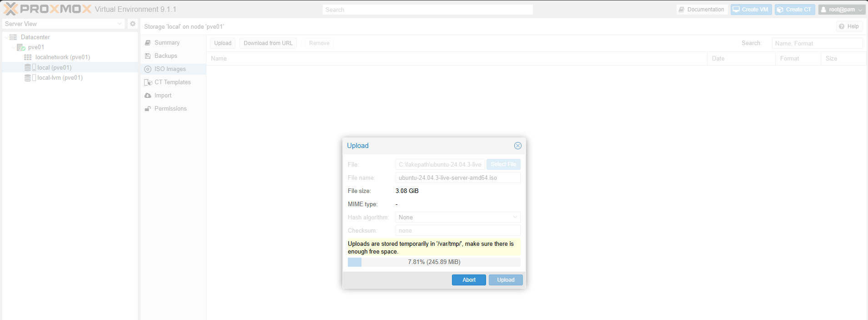
Task: Click the Datacenter server icon
Action: 13,37
